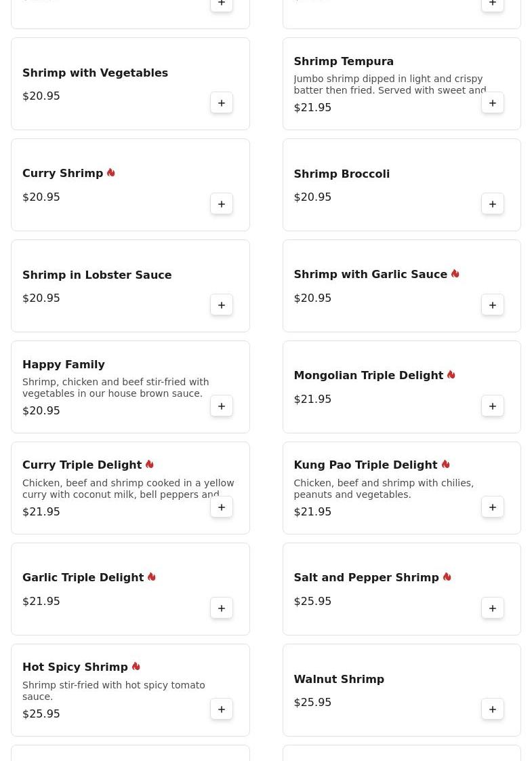Viewport: 532px width, 761px height.
Task: Add Shrimp in Lobster Sauce
Action: point(222,305)
